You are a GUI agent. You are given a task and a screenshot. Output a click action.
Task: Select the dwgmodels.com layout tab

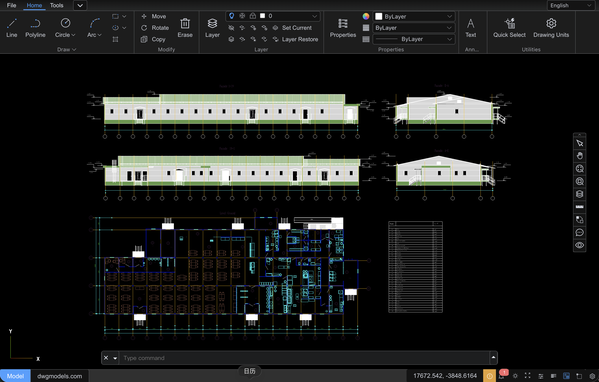[60, 376]
